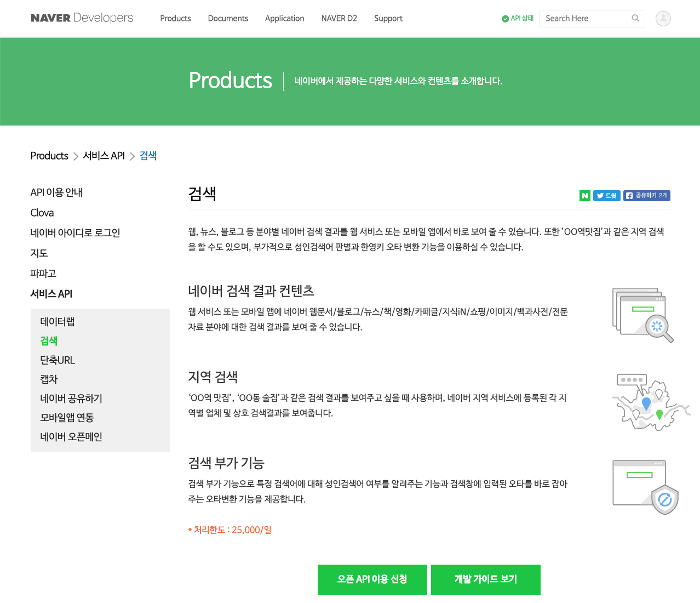This screenshot has width=700, height=603.
Task: Share via the green Naver N icon
Action: [x=585, y=196]
